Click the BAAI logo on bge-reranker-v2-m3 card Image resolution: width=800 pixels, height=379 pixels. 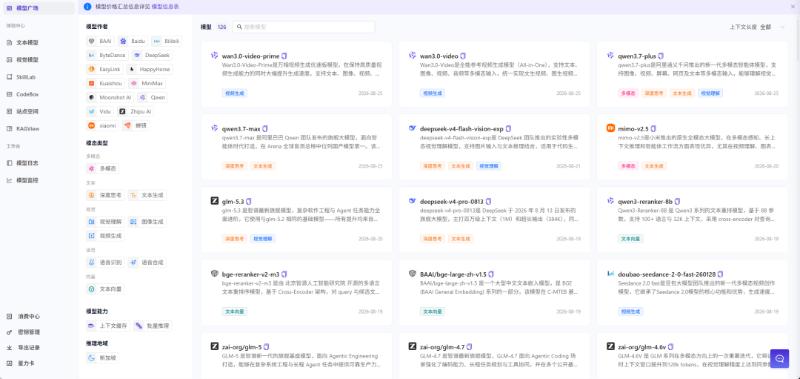pos(215,274)
